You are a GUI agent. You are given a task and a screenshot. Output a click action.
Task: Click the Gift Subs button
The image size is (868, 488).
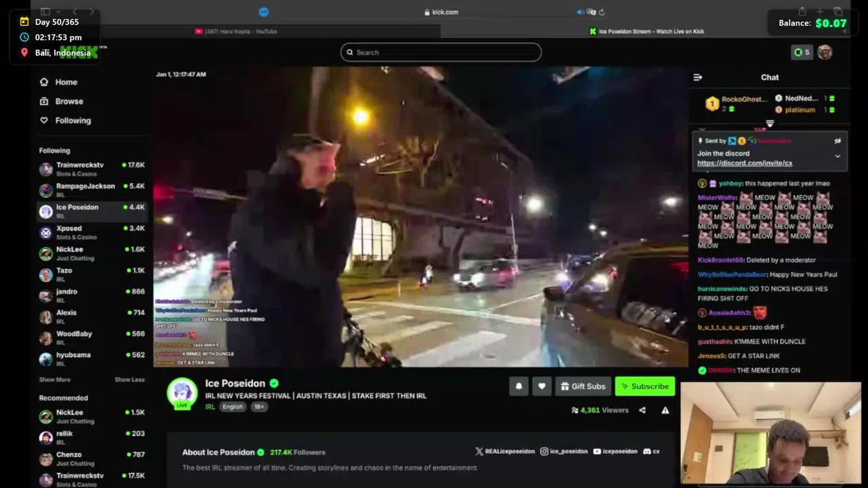pyautogui.click(x=583, y=386)
